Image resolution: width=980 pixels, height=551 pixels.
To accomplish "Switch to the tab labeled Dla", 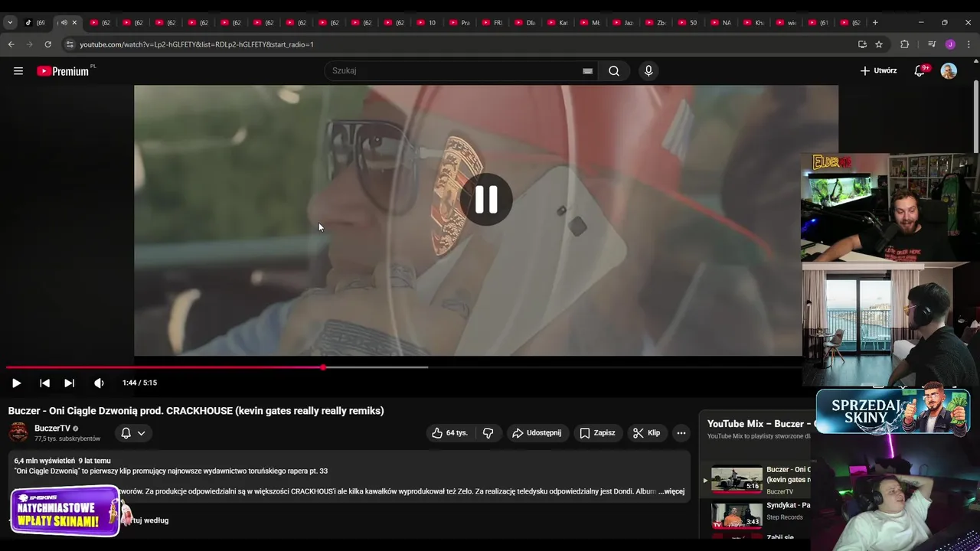I will click(x=524, y=22).
